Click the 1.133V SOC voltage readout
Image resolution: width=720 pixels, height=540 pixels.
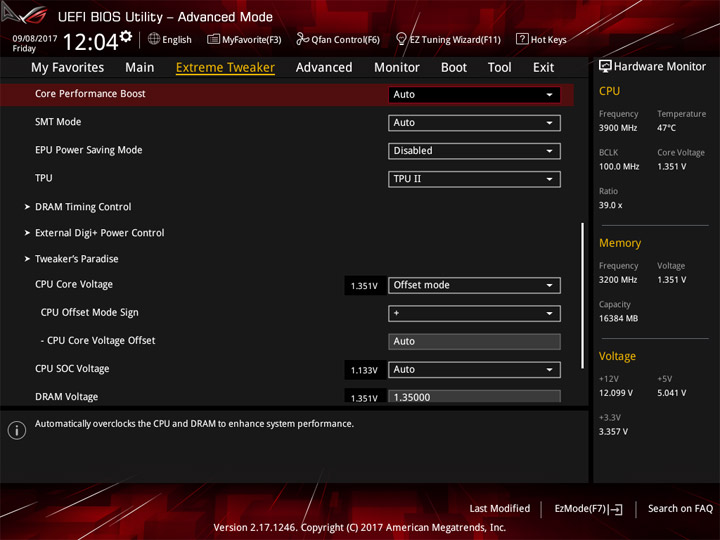coord(364,370)
